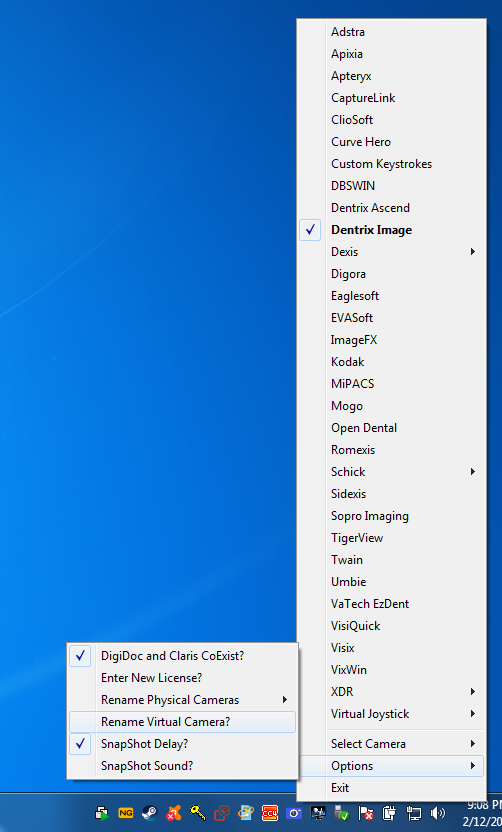Click the Windows flag globe tray icon
This screenshot has width=502, height=832.
tap(246, 812)
